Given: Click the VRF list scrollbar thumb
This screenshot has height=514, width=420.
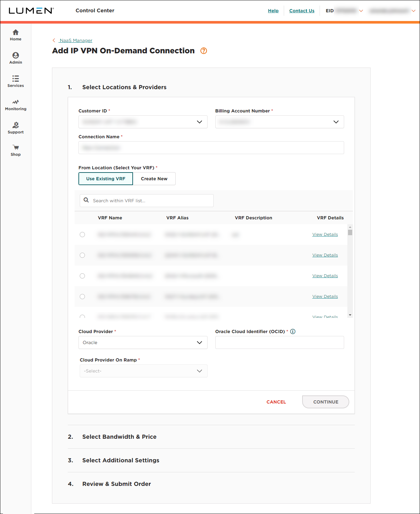Looking at the screenshot, I should 350,232.
